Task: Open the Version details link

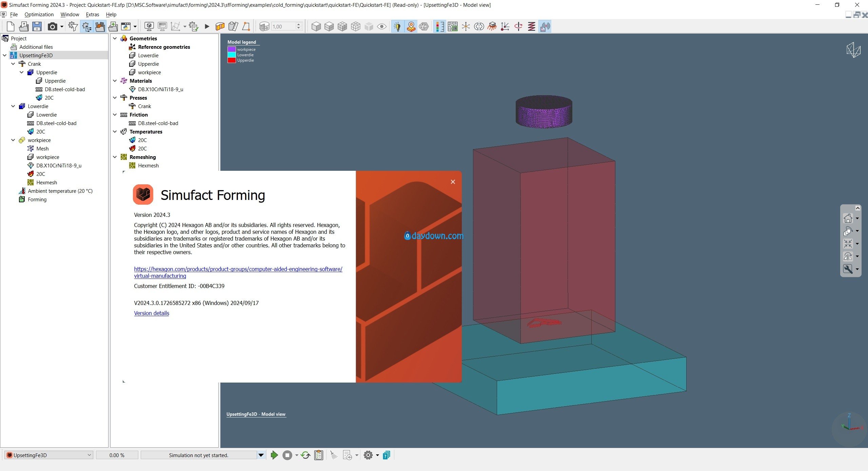Action: (152, 313)
